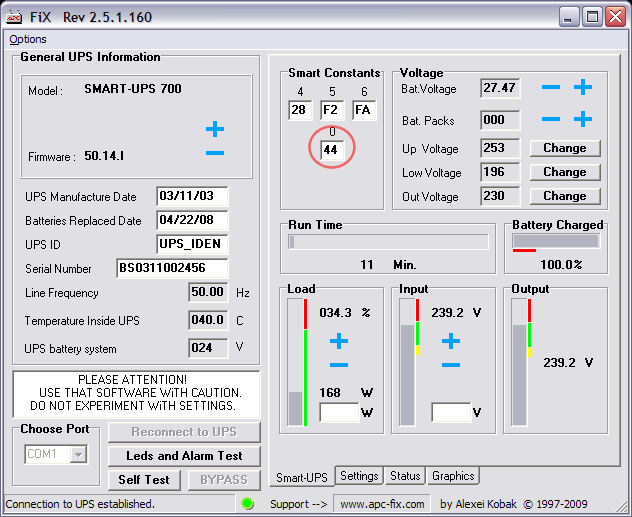This screenshot has width=632, height=517.
Task: Click the minus icon next to Firmware
Action: 215,153
